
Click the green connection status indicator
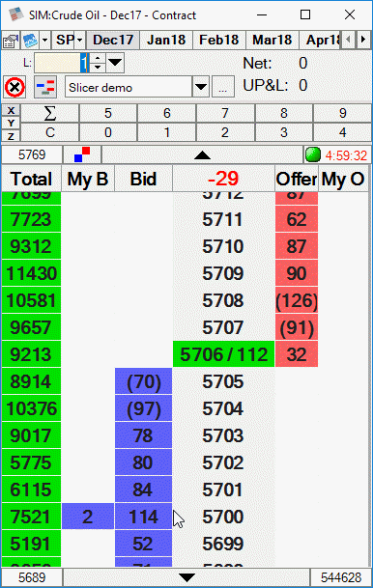coord(312,154)
